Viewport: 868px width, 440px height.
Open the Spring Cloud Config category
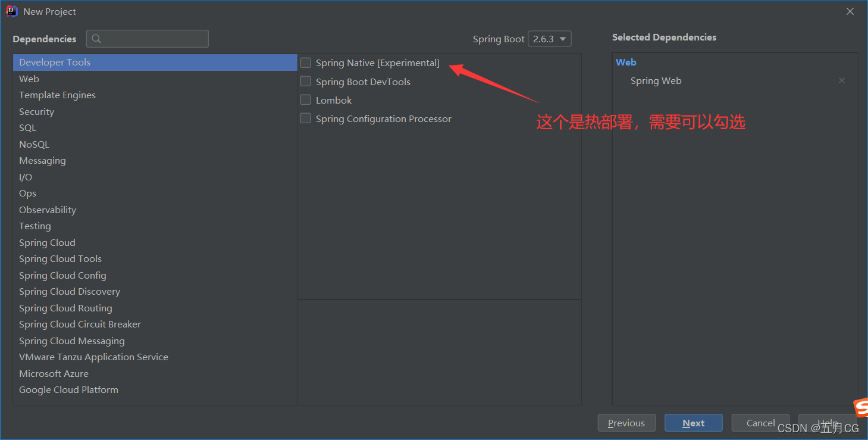pyautogui.click(x=155, y=275)
